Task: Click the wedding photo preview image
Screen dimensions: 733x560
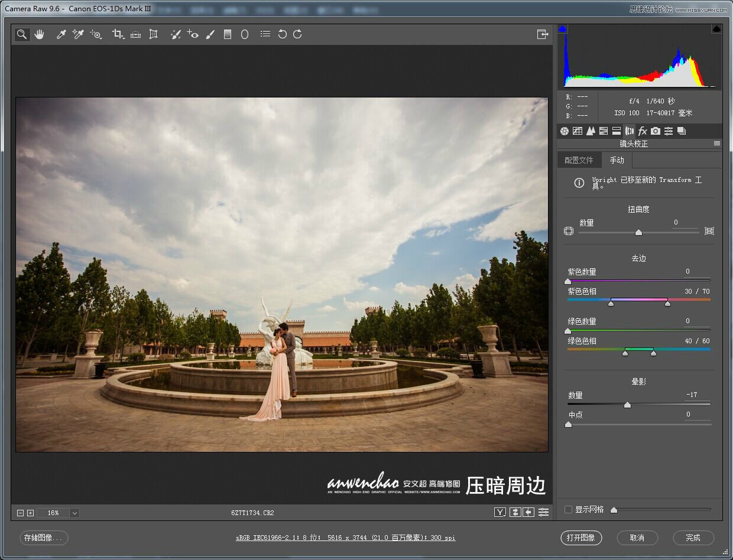Action: pyautogui.click(x=282, y=275)
